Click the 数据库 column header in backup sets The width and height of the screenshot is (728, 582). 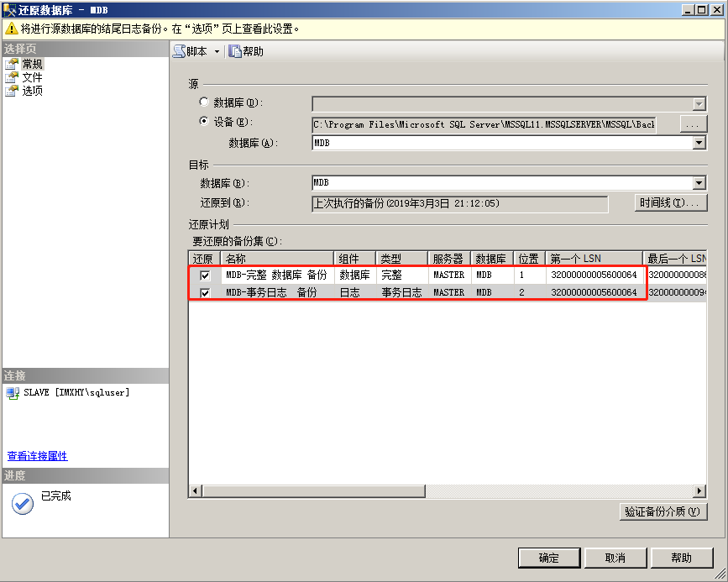pyautogui.click(x=492, y=259)
